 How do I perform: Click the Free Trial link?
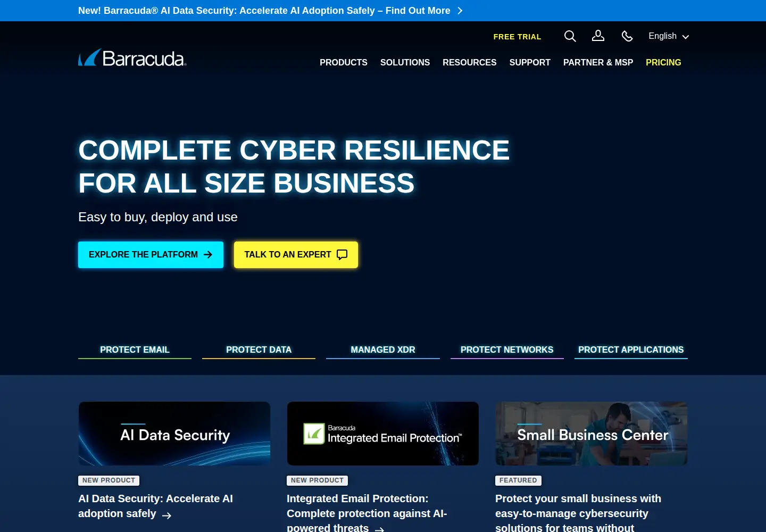click(517, 37)
